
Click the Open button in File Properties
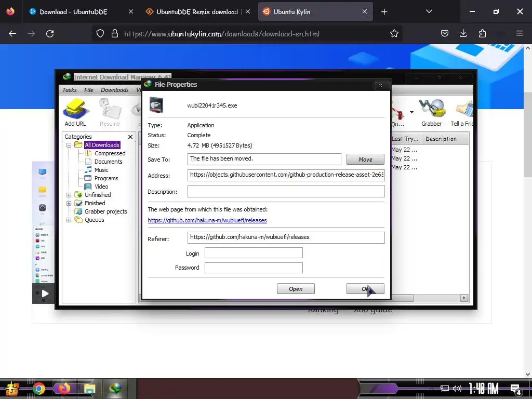click(296, 289)
